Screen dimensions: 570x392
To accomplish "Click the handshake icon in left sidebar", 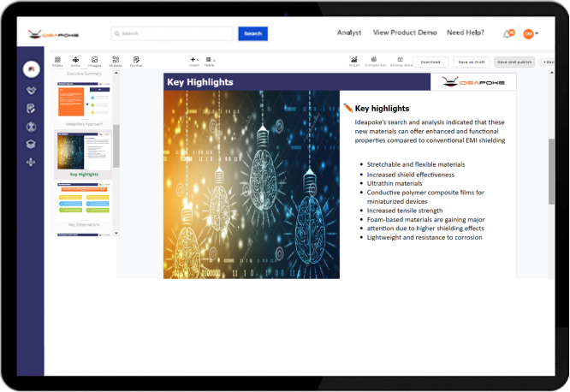I will [x=31, y=90].
